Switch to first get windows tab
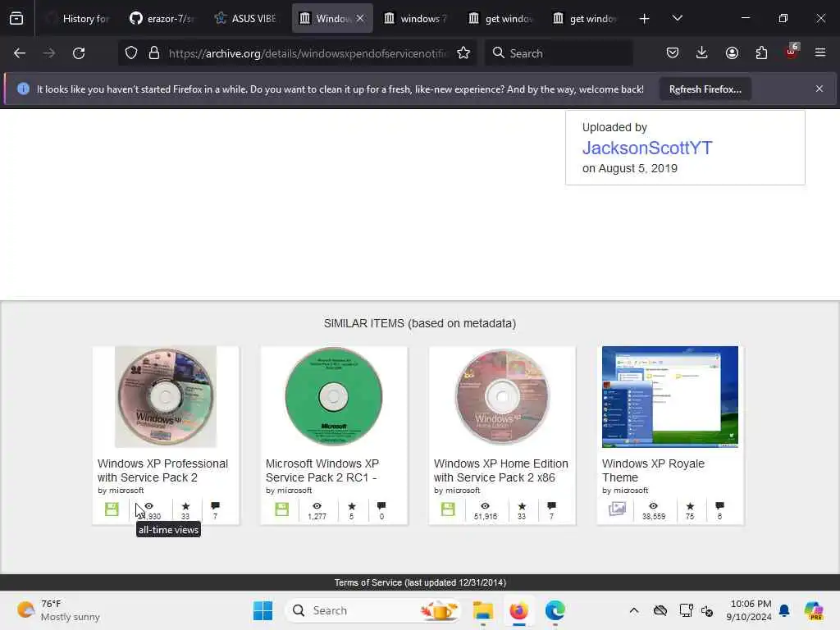Image resolution: width=840 pixels, height=630 pixels. 500,19
